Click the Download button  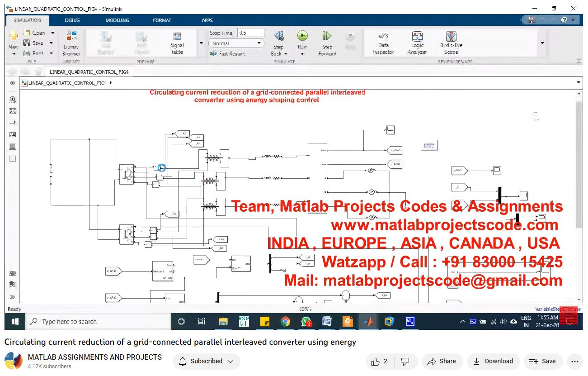click(493, 361)
